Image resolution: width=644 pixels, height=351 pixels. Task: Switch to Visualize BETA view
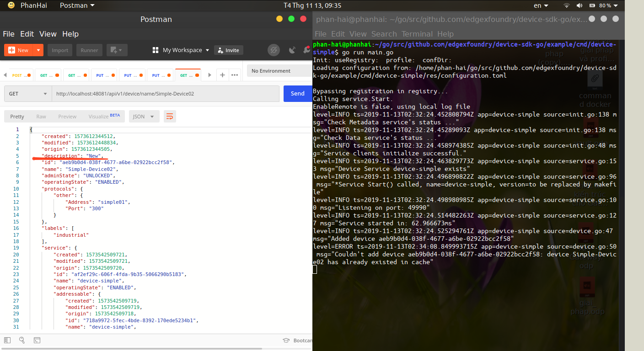pos(104,116)
